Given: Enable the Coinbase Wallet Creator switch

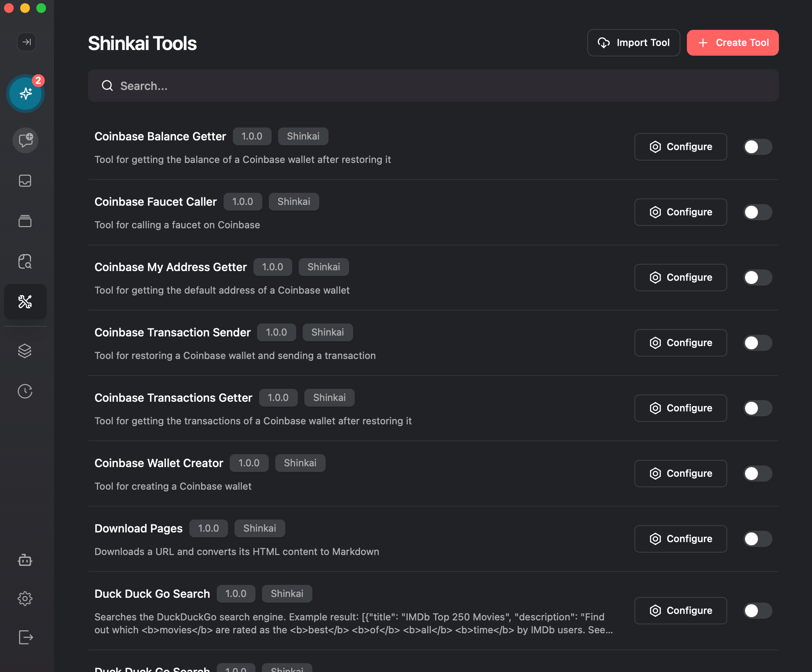Looking at the screenshot, I should [x=758, y=474].
